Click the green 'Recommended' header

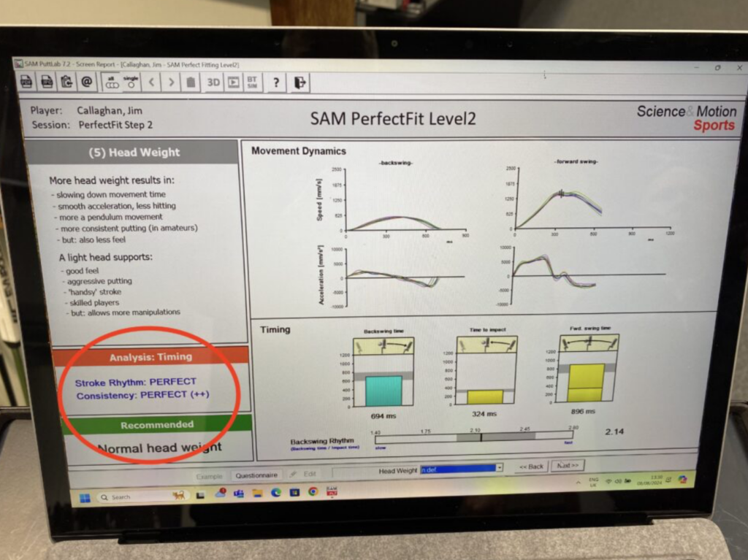157,424
